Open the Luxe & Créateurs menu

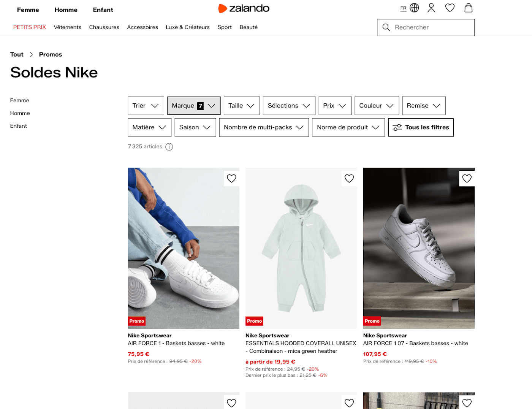(x=187, y=27)
